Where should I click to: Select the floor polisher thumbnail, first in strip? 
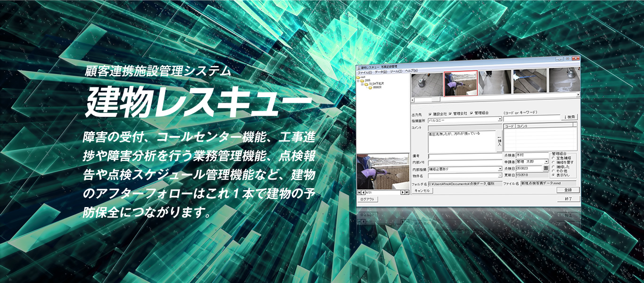[427, 85]
